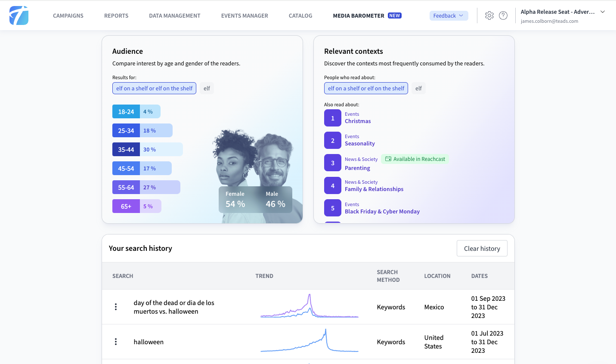
Task: Click the Available in Reachcast badge
Action: [x=415, y=159]
